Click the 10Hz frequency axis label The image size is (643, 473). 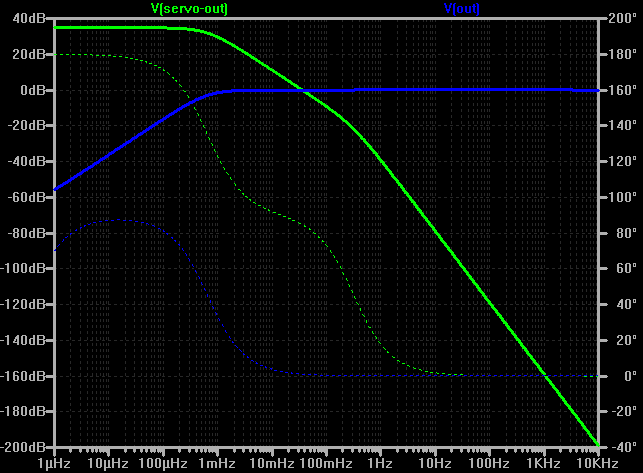click(435, 464)
